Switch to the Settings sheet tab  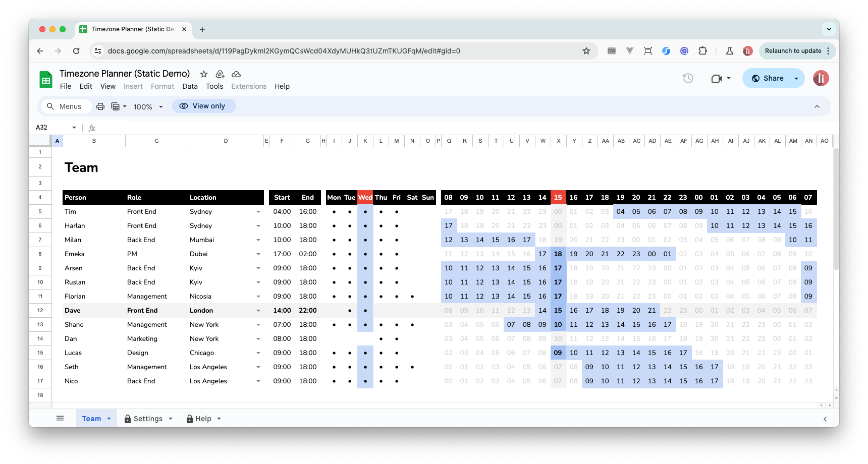pyautogui.click(x=148, y=419)
